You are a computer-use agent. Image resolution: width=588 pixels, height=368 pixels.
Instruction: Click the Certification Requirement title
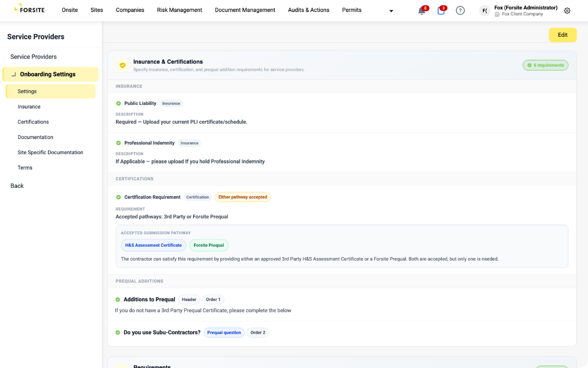pyautogui.click(x=152, y=197)
